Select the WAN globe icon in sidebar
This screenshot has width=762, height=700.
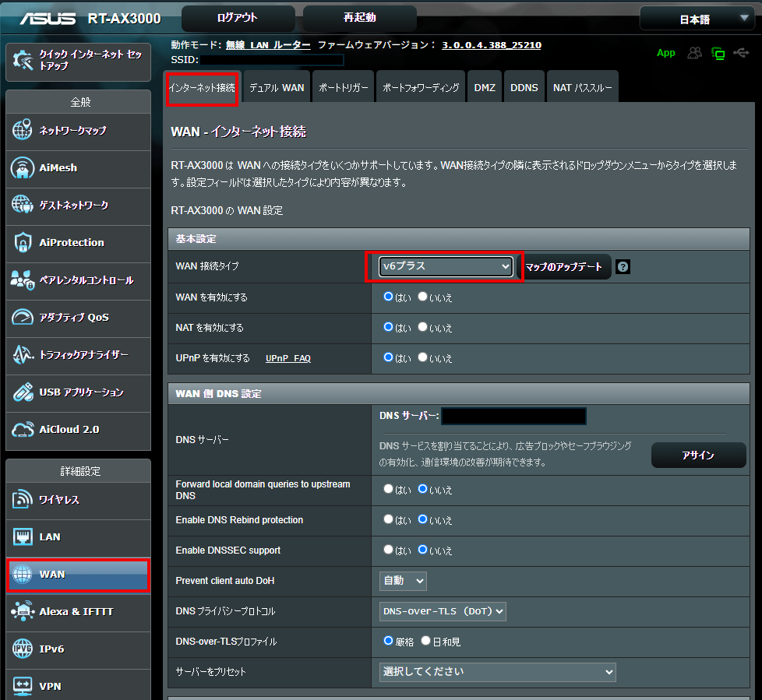(x=23, y=574)
